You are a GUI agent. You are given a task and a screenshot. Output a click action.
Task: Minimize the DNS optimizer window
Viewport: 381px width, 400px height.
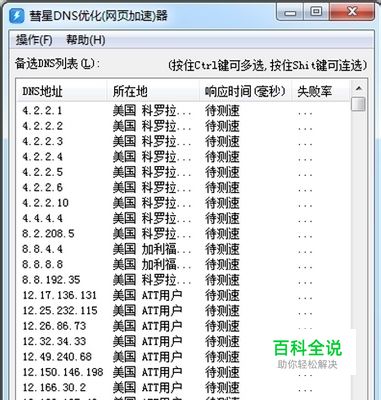point(290,13)
